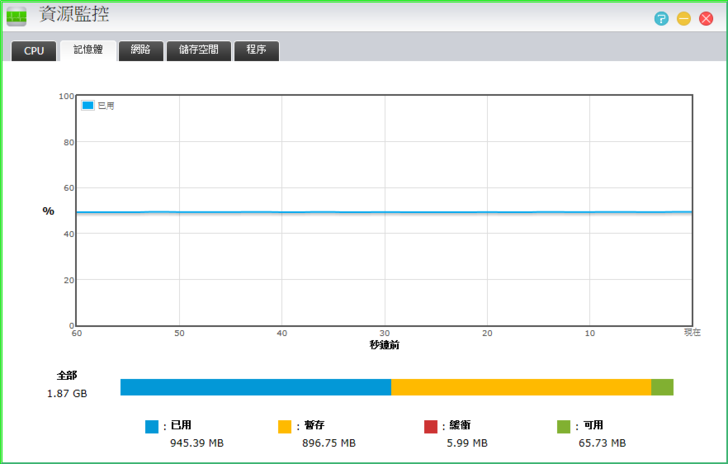
Task: Click the green free segment of memory bar
Action: tap(662, 387)
